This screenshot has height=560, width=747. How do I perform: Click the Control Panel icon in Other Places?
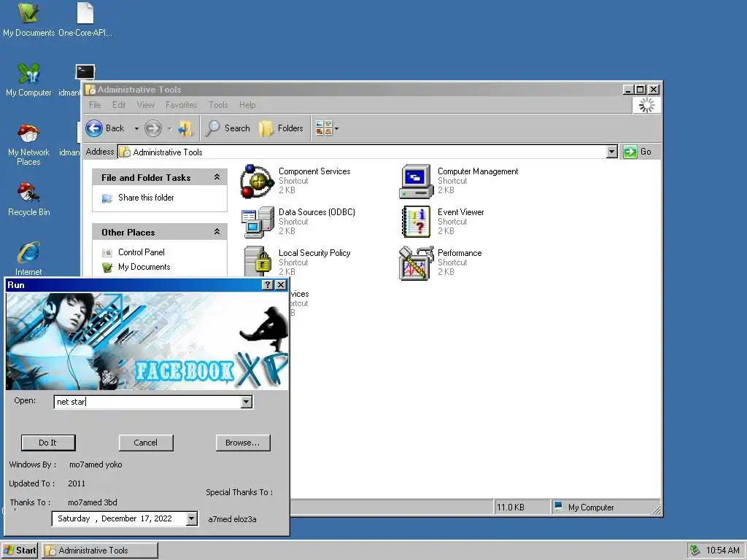click(x=107, y=252)
